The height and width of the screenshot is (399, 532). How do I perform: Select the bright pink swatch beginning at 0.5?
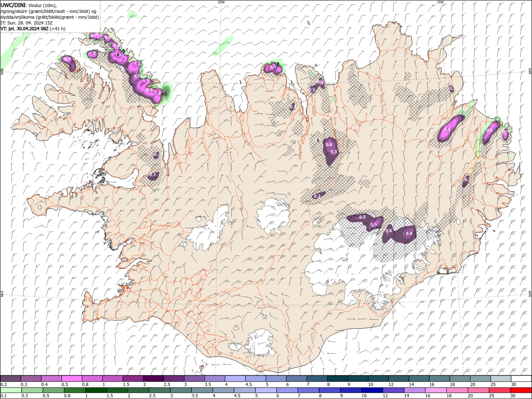point(72,378)
